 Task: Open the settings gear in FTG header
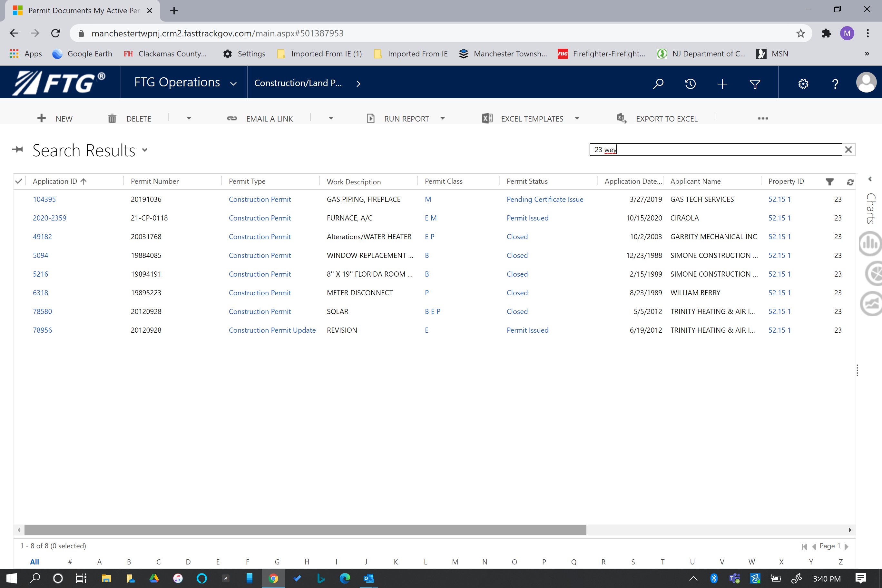click(803, 83)
